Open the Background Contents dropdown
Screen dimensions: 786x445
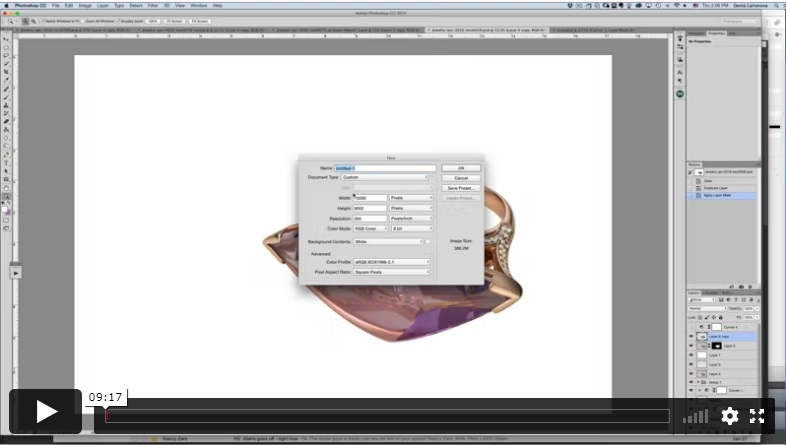pyautogui.click(x=388, y=242)
